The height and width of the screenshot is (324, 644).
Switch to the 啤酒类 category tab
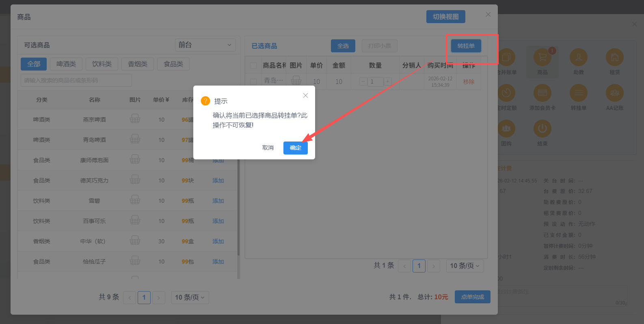66,64
